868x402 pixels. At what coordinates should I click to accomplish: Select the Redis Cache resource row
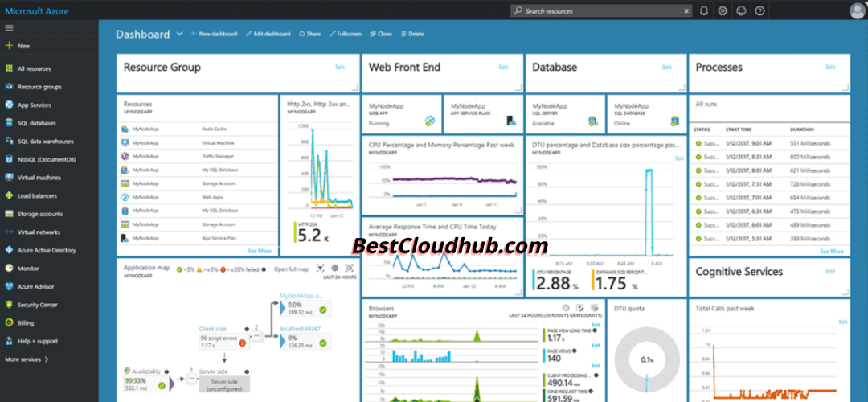coord(199,129)
